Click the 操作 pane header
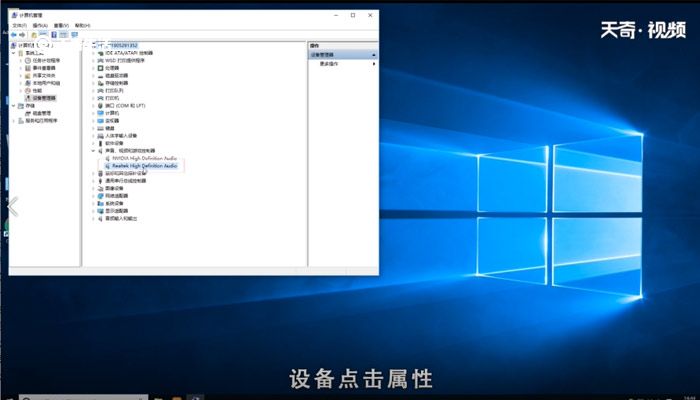The height and width of the screenshot is (400, 700). tap(343, 46)
